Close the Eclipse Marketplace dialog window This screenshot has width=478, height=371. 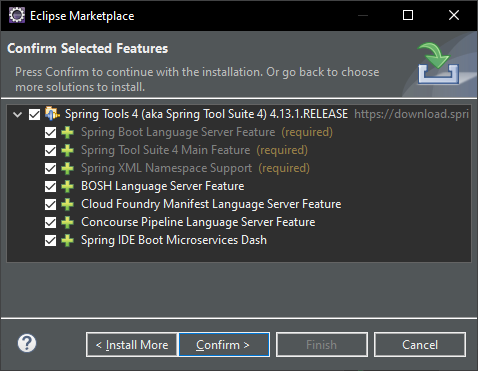454,15
